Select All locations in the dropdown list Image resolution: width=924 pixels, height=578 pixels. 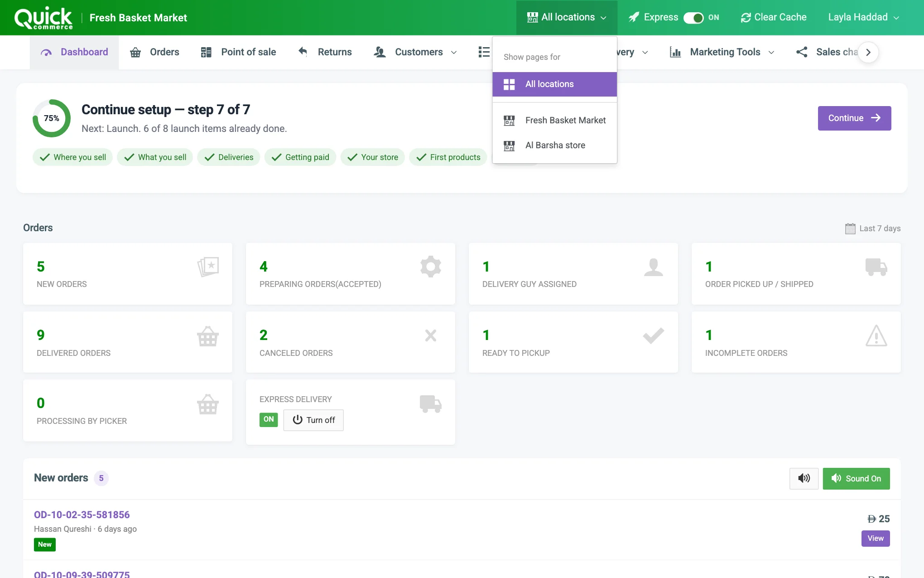[554, 84]
